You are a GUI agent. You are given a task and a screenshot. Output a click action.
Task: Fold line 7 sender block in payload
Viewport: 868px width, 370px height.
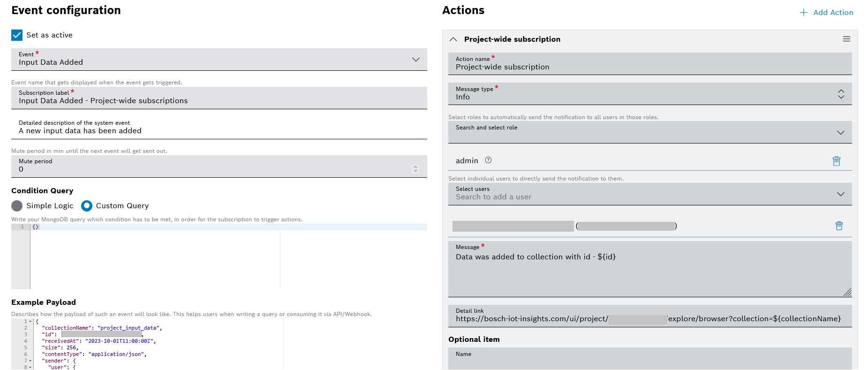30,361
